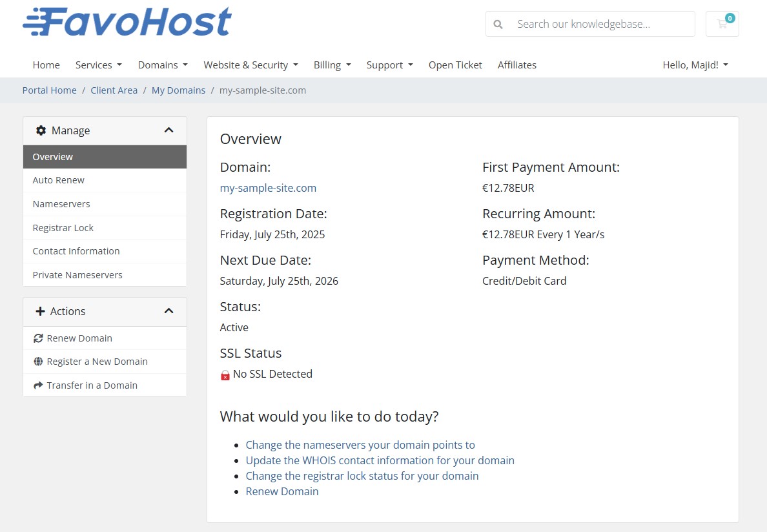Open the Domains menu
The width and height of the screenshot is (767, 532).
click(162, 65)
